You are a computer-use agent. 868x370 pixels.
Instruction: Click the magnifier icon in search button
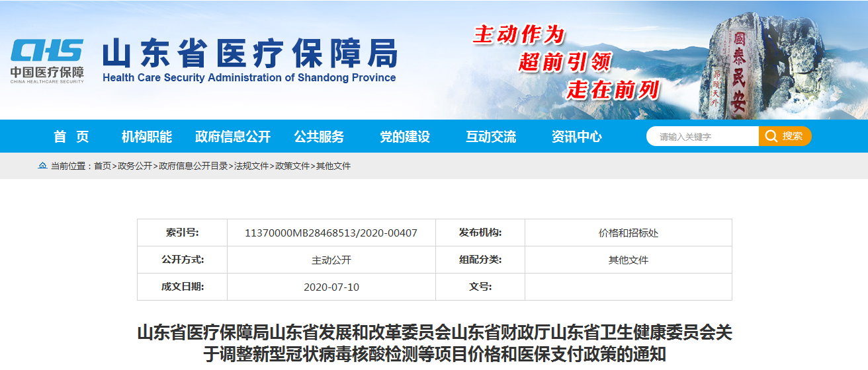771,136
